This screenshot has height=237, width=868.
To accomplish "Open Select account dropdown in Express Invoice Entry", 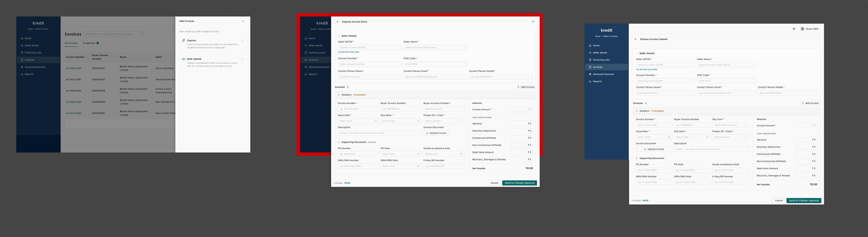I will point(444,109).
